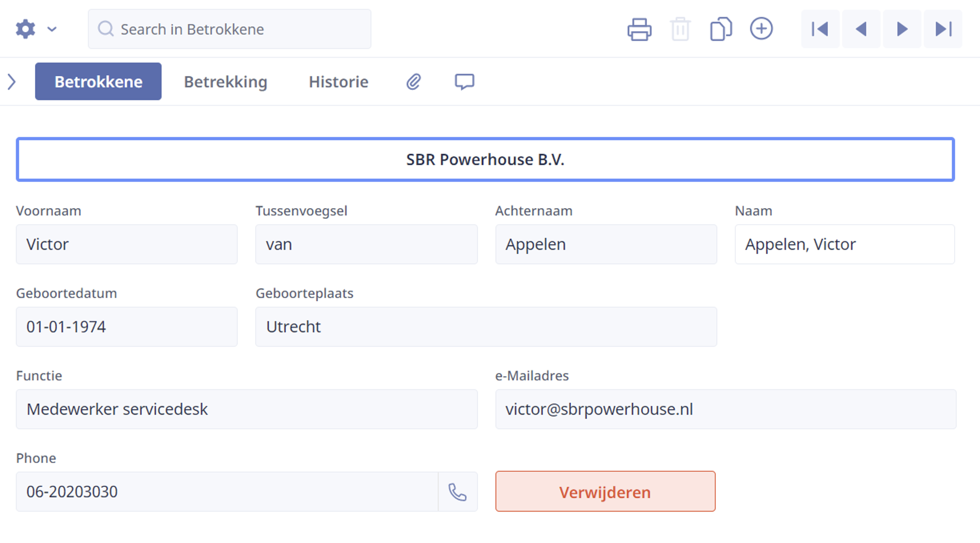
Task: Add a new record with the plus icon
Action: click(761, 29)
